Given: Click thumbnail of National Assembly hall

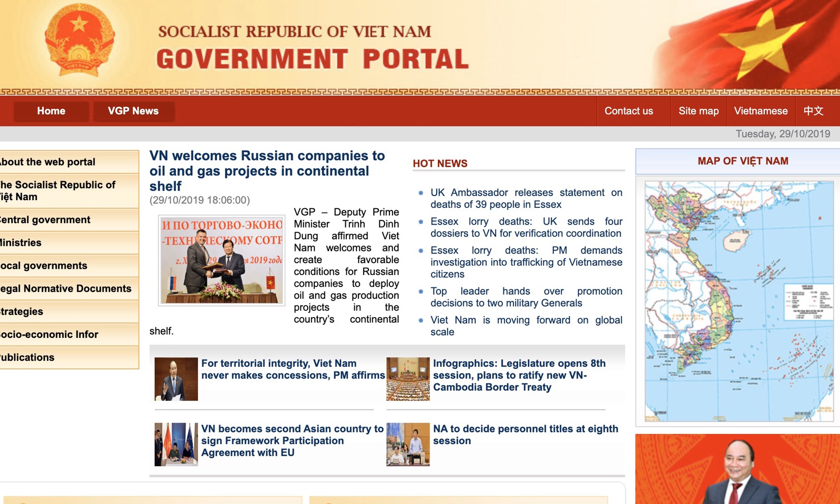Looking at the screenshot, I should point(408,379).
